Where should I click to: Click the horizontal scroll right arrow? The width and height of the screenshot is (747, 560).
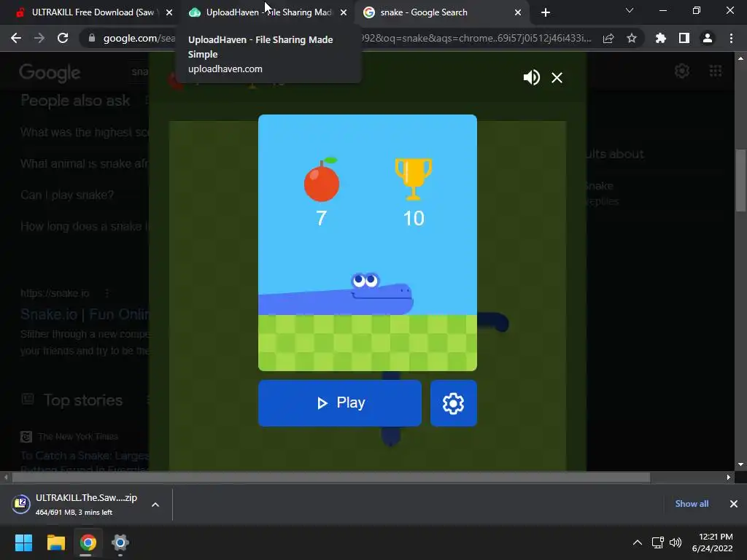pos(729,477)
